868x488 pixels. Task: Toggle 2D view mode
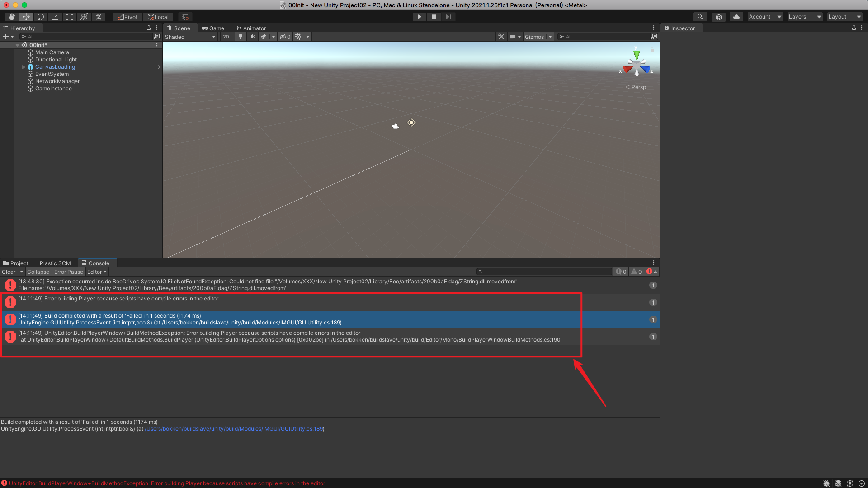coord(226,37)
